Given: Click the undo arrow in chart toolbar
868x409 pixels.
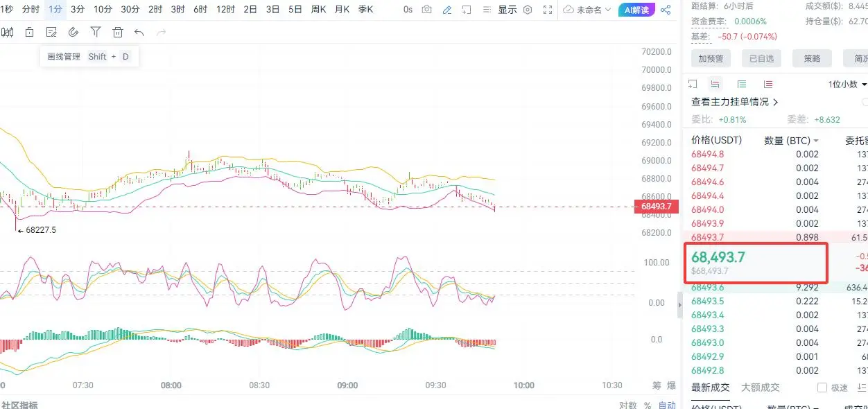Looking at the screenshot, I should pyautogui.click(x=139, y=32).
